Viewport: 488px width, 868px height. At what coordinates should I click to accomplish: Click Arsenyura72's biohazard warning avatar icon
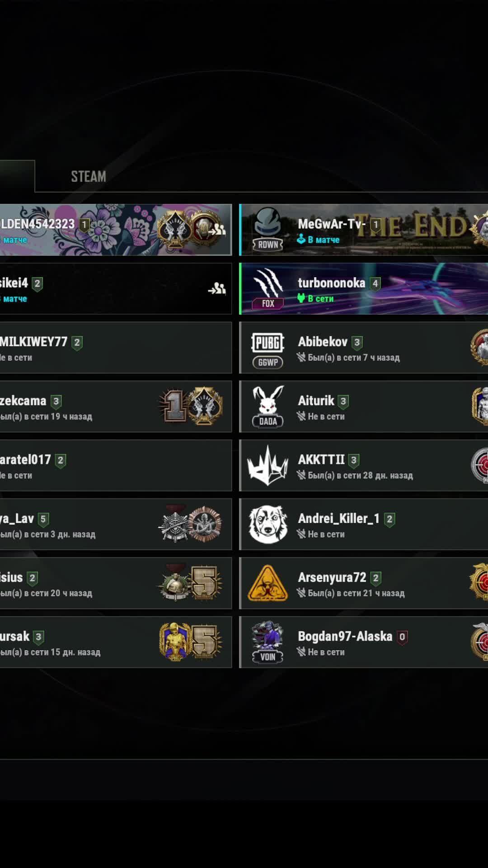(268, 583)
